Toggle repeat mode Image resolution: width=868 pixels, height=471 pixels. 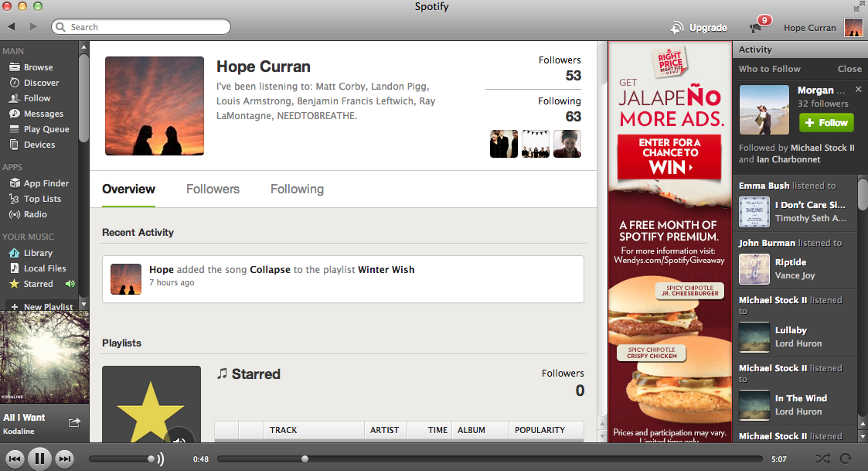[846, 459]
